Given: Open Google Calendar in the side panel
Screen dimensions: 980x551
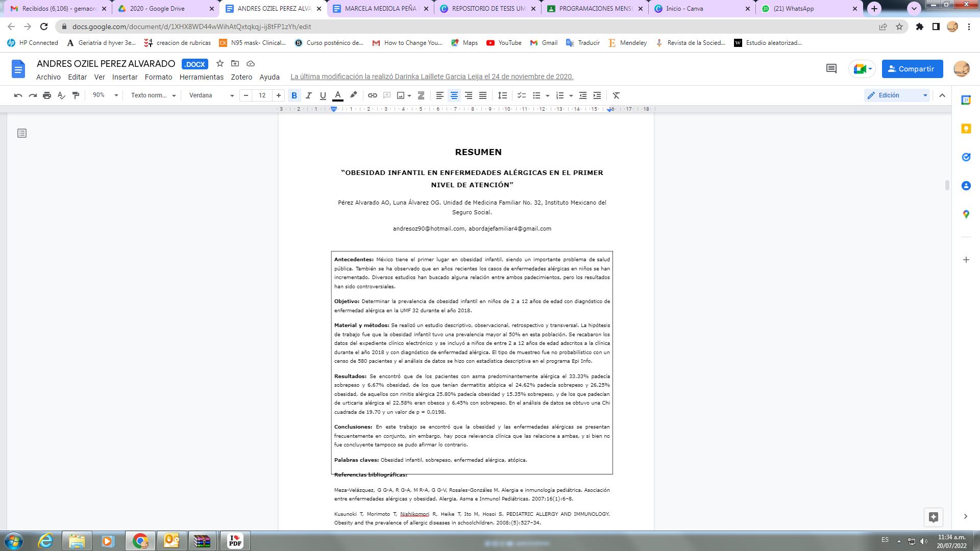Looking at the screenshot, I should click(x=966, y=101).
